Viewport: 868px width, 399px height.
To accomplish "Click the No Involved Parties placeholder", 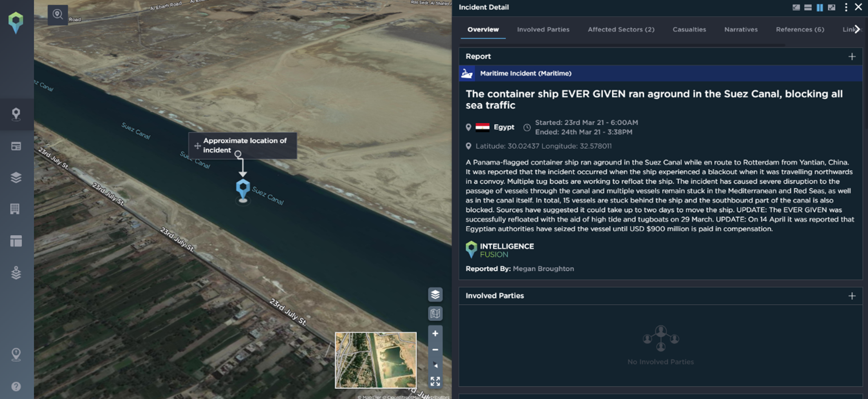I will [661, 345].
